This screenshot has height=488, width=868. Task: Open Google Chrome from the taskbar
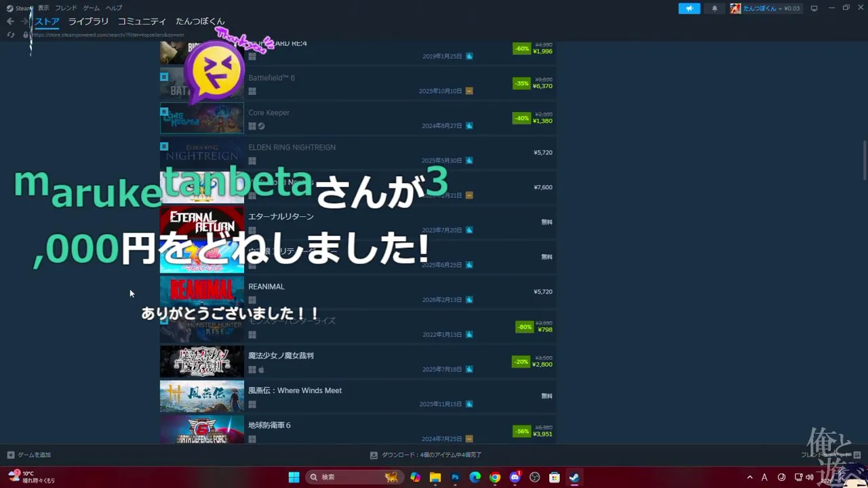tap(495, 477)
